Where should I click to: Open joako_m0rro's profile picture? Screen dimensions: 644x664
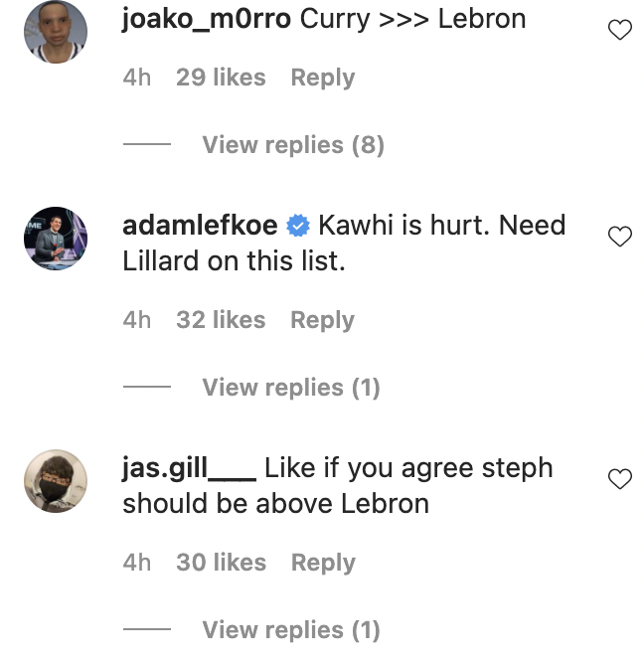click(56, 32)
